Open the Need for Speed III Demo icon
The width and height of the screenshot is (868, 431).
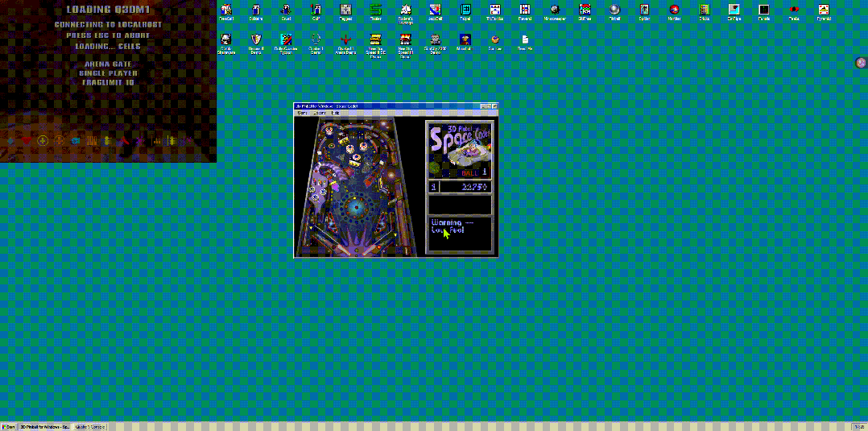click(405, 45)
